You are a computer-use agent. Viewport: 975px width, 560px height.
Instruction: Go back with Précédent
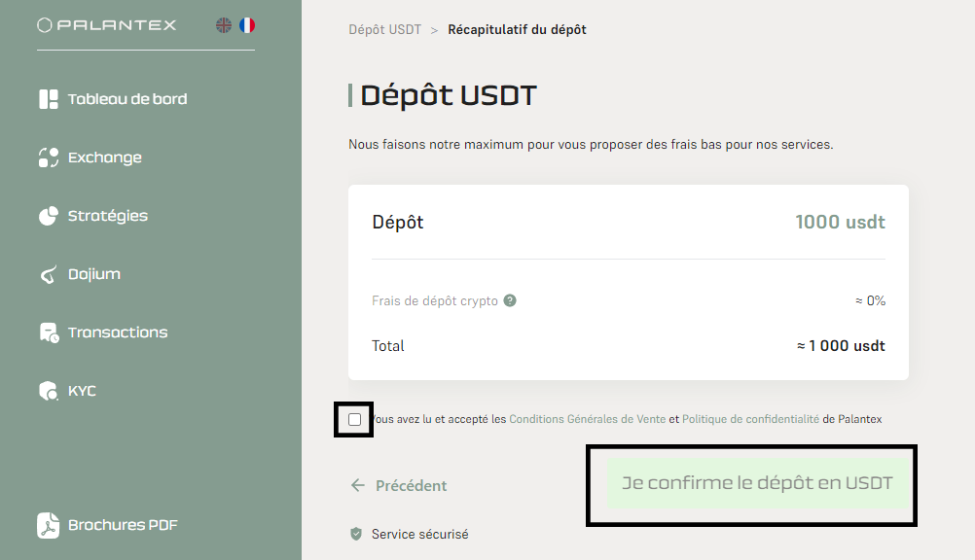pos(399,485)
